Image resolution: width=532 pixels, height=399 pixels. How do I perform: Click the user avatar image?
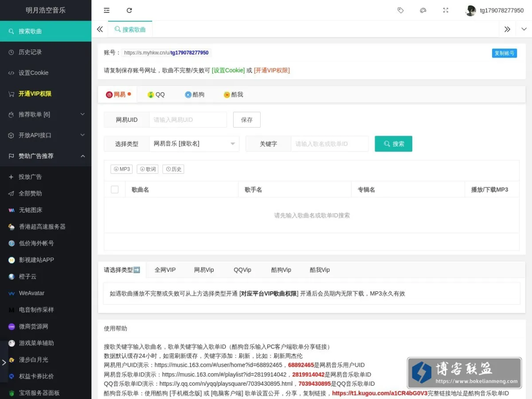pos(470,11)
